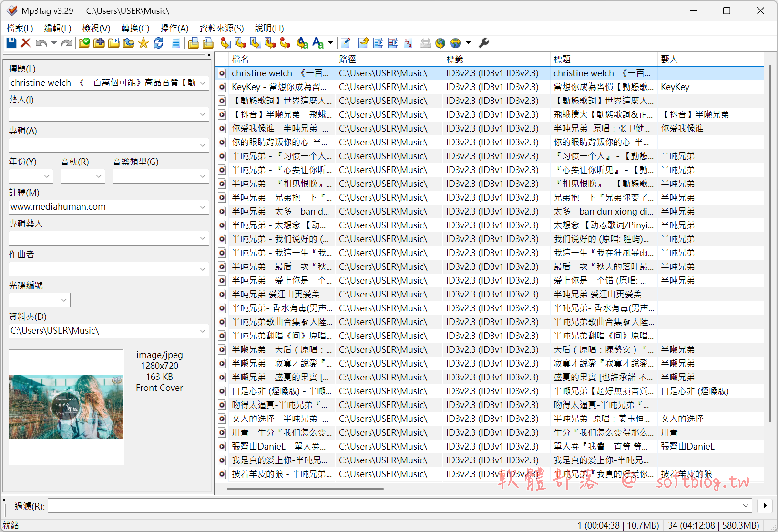Run the Tag – Filename converter

click(225, 43)
